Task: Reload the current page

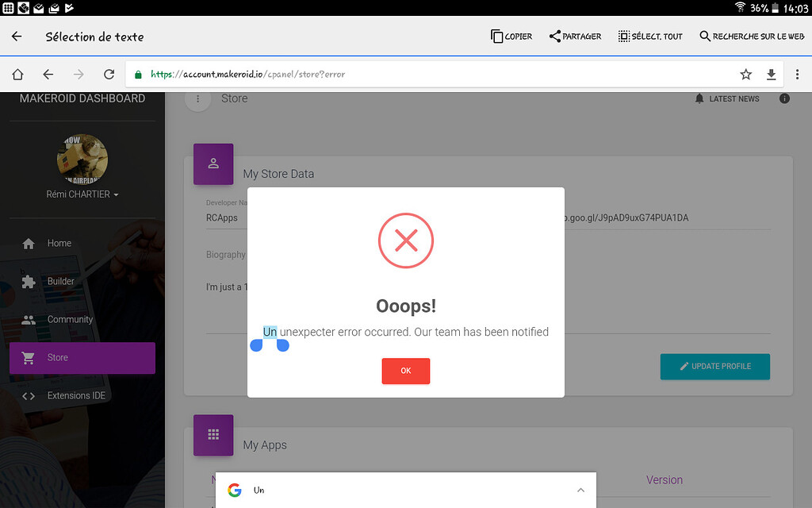Action: click(x=109, y=74)
